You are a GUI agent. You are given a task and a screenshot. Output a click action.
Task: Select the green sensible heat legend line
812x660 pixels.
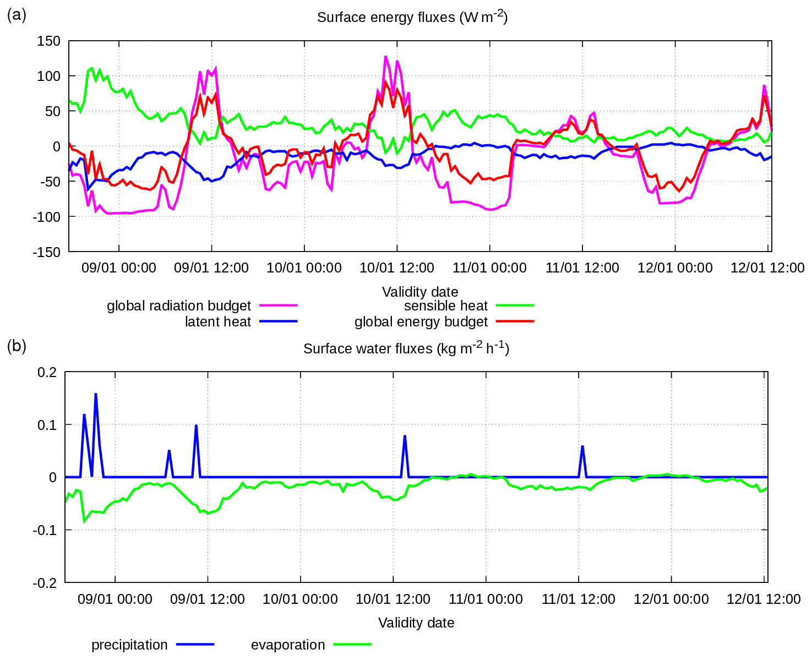coord(515,305)
